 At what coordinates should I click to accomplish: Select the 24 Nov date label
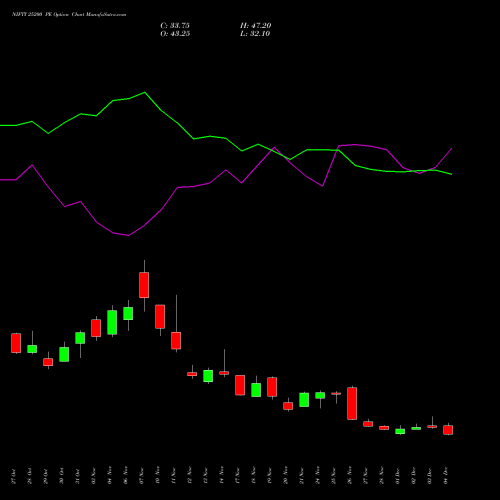318,476
